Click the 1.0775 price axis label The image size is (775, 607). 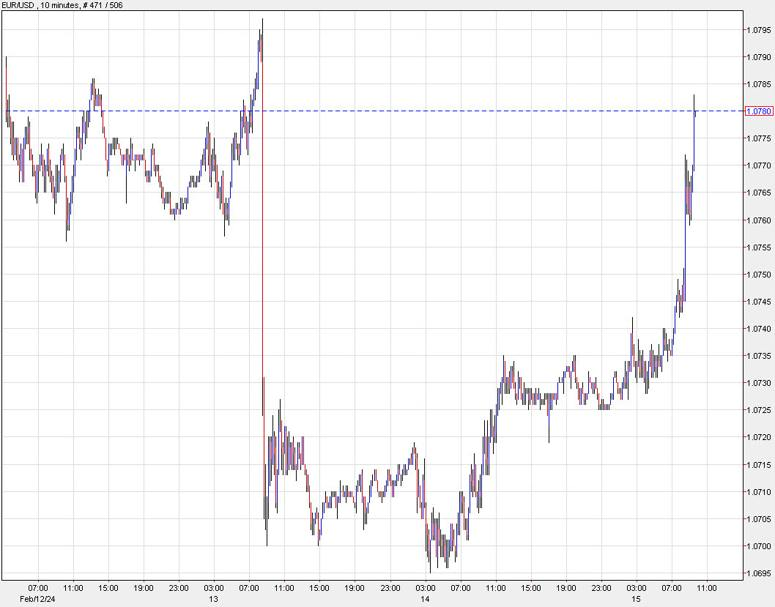tap(759, 138)
